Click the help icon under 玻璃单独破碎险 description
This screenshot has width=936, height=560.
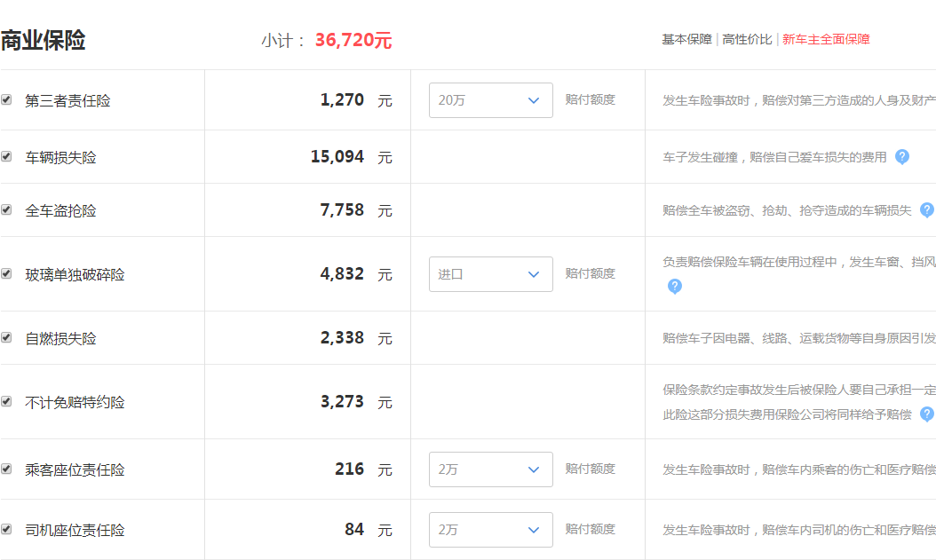click(x=675, y=287)
